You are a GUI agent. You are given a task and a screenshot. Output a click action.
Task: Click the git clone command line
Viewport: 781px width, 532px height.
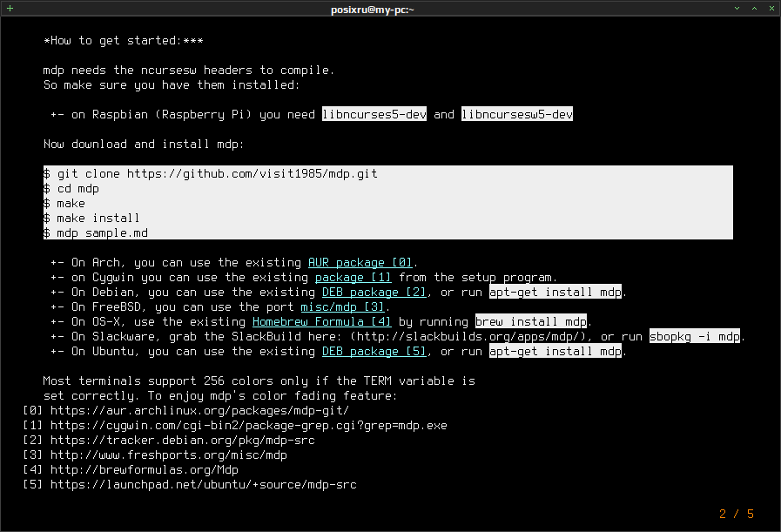tap(210, 174)
